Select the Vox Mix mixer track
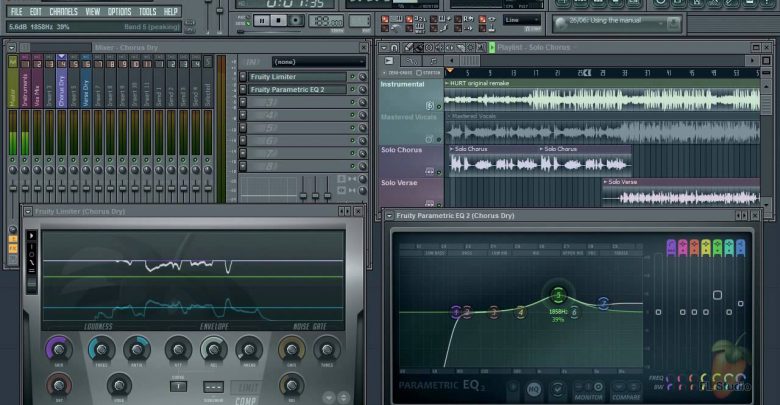The width and height of the screenshot is (780, 405). pos(37,83)
